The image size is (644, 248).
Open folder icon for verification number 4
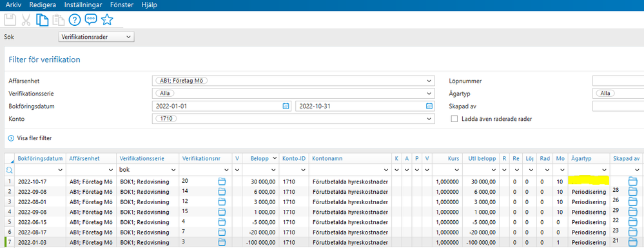(x=222, y=222)
